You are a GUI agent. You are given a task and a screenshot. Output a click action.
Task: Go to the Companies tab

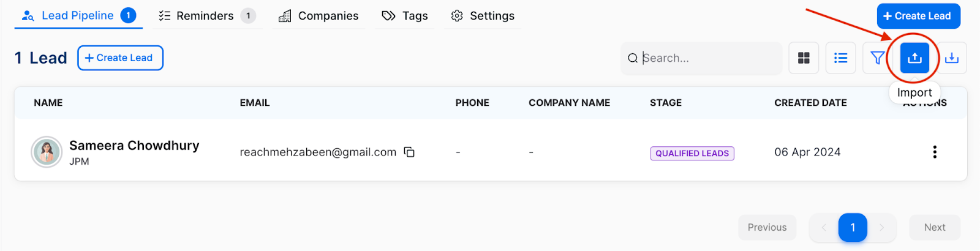tap(318, 16)
